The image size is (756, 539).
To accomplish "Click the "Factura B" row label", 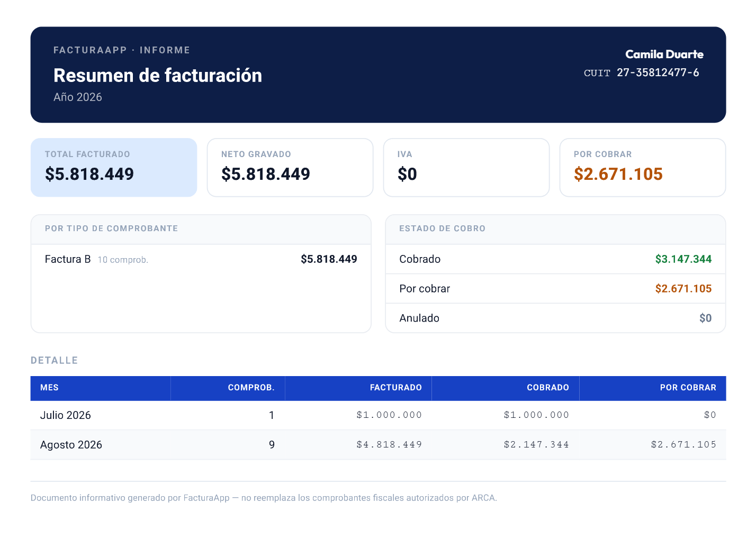I will [68, 259].
